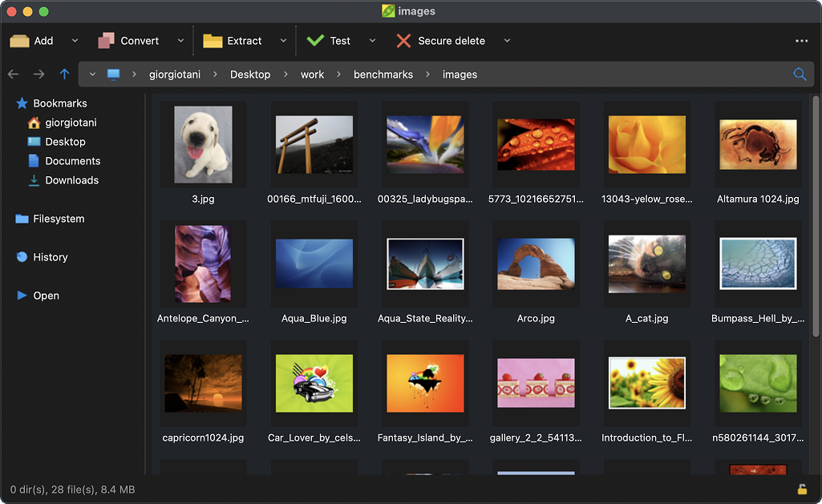The height and width of the screenshot is (504, 822).
Task: Open the Add dropdown arrow
Action: point(74,40)
